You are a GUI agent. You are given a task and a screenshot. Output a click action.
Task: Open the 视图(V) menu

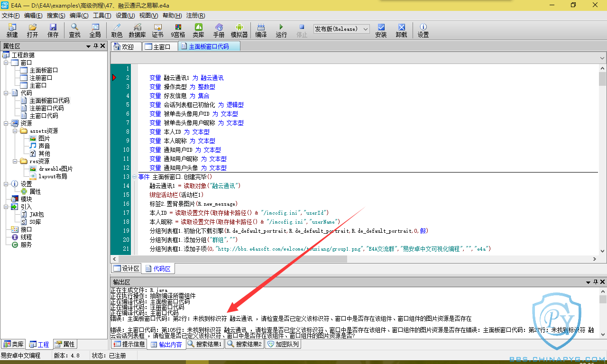pos(148,15)
